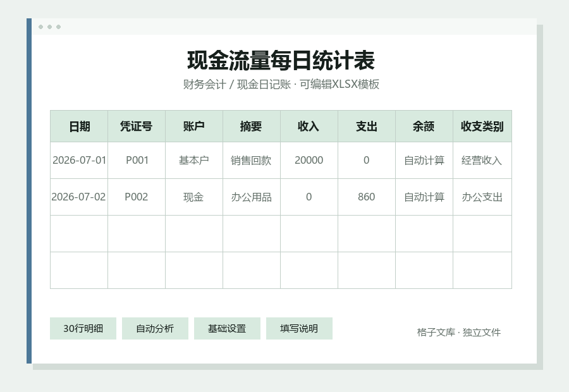The width and height of the screenshot is (569, 392).
Task: Select date cell 2026-07-01
Action: click(79, 161)
